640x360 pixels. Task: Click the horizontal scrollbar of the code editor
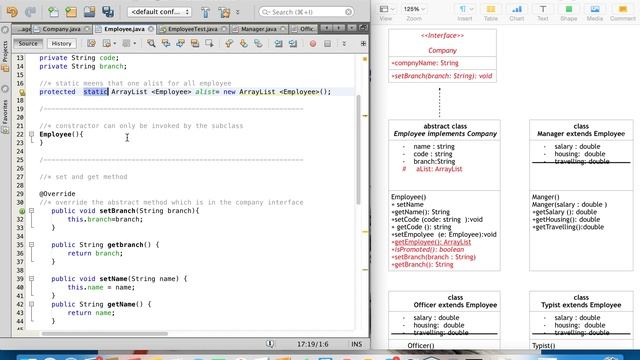click(105, 333)
